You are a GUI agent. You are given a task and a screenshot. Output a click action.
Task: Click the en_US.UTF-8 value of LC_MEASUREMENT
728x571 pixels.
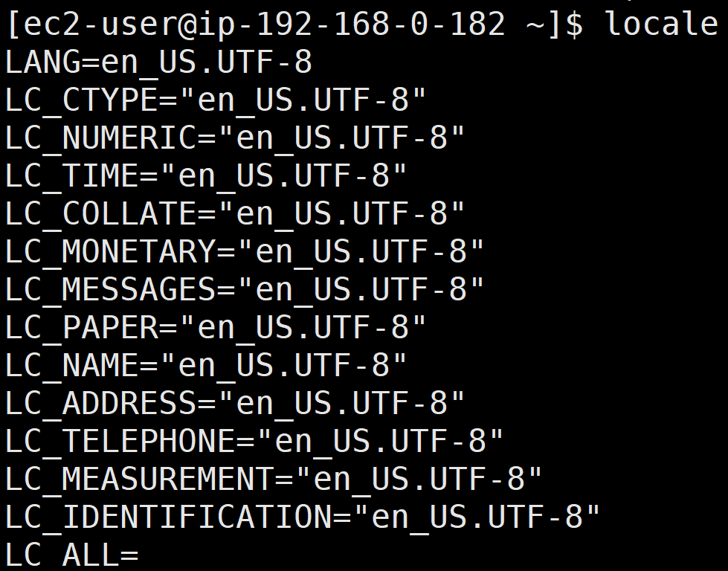click(x=419, y=480)
